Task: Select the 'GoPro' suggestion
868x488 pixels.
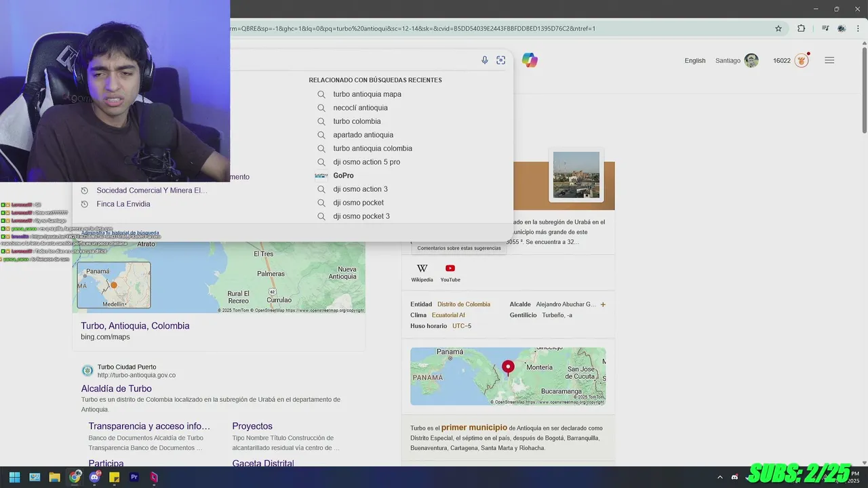Action: (x=343, y=176)
